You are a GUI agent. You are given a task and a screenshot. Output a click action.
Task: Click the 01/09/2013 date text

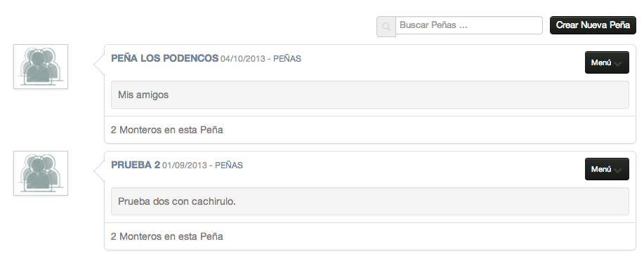185,166
